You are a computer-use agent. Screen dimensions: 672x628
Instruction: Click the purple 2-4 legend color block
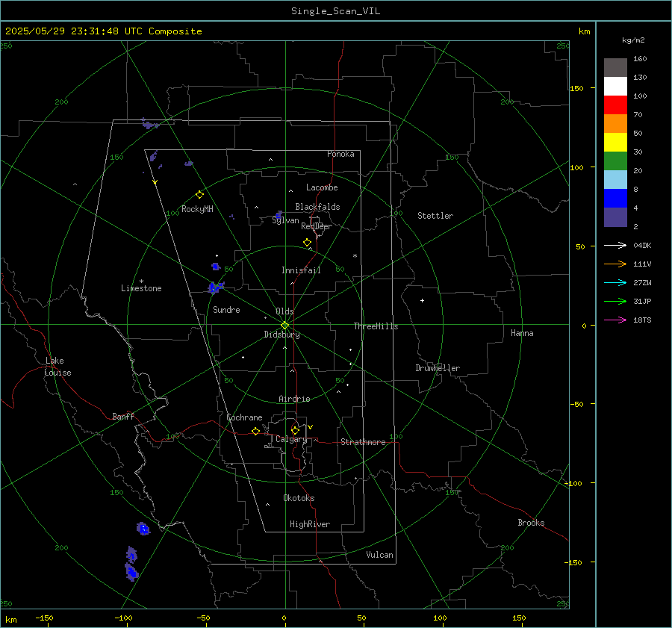(x=615, y=217)
